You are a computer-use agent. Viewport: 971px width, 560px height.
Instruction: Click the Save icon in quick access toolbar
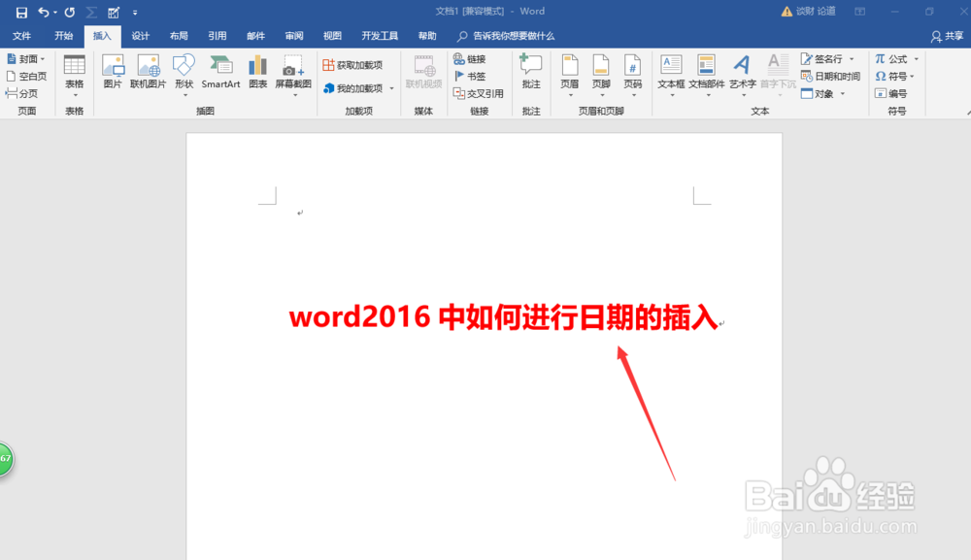click(21, 12)
